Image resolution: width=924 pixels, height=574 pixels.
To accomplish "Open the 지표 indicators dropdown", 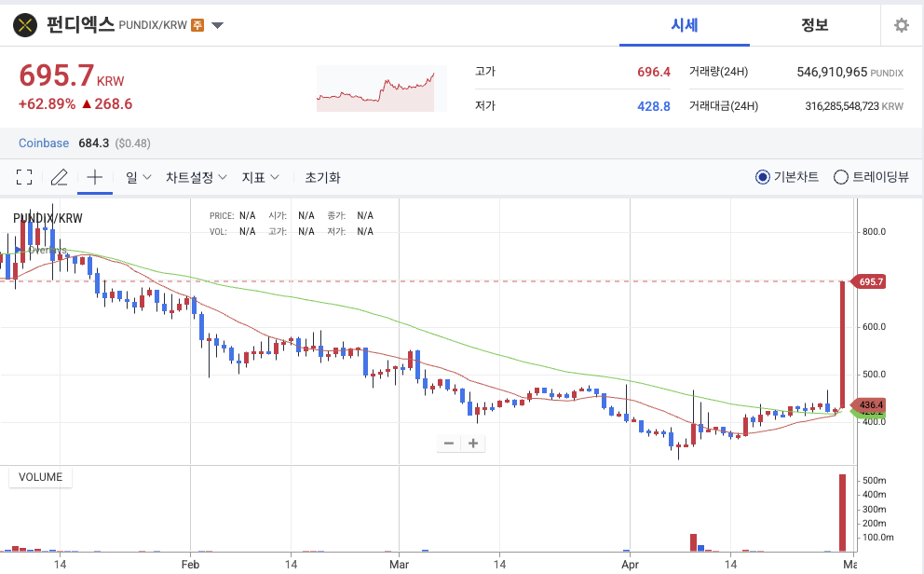I will [260, 177].
